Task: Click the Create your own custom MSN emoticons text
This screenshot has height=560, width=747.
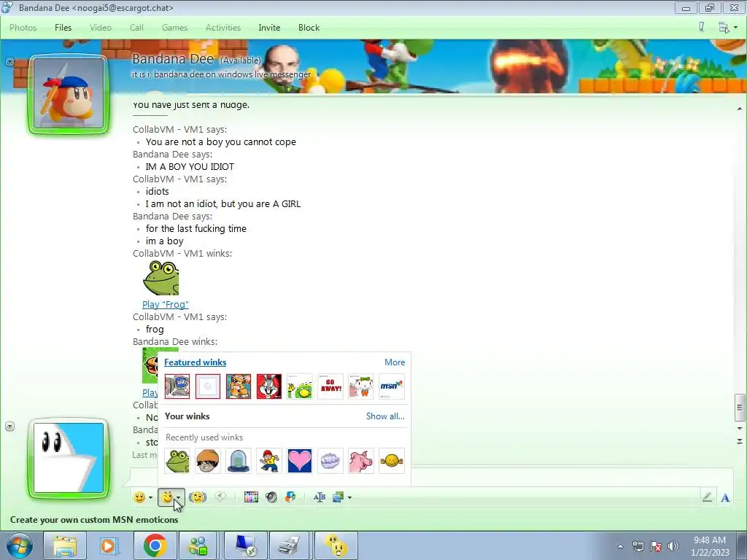Action: (94, 519)
